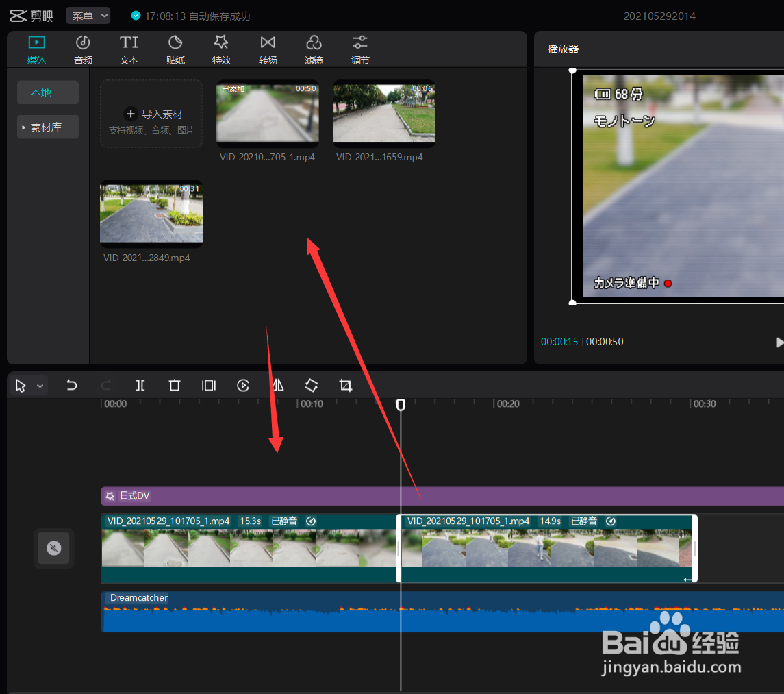Viewport: 784px width, 694px height.
Task: Select the 本地 local media category
Action: click(x=47, y=92)
